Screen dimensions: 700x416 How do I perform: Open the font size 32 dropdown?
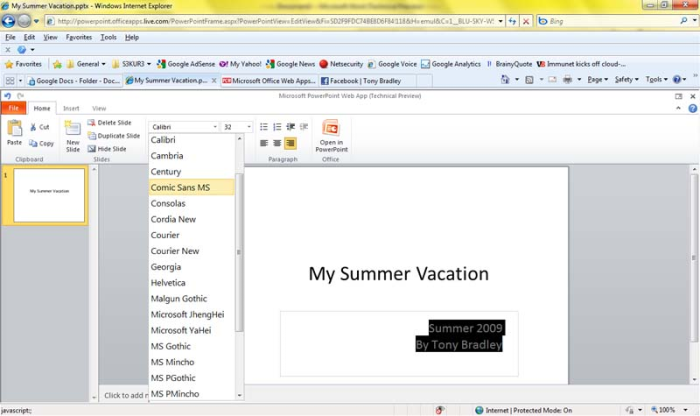click(x=249, y=127)
